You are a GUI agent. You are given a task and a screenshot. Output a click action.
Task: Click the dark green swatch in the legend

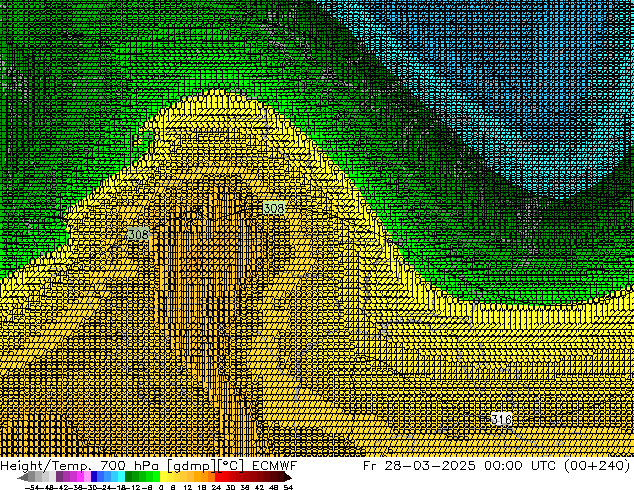pos(129,477)
